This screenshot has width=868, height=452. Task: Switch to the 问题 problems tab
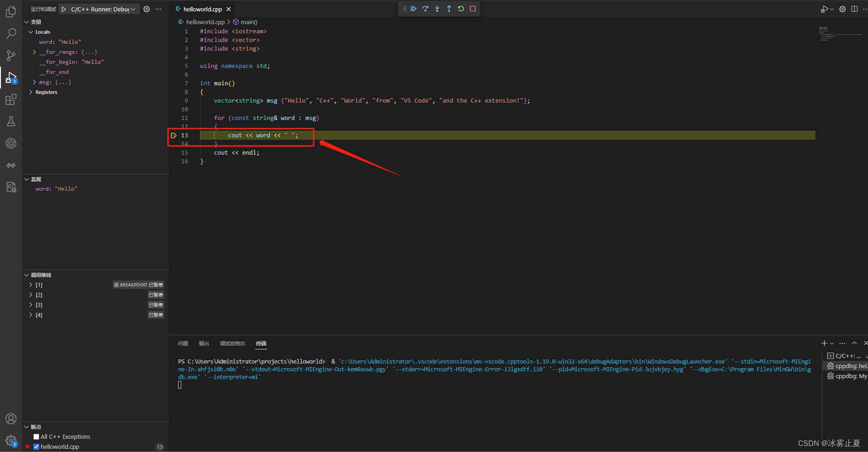[x=183, y=343]
